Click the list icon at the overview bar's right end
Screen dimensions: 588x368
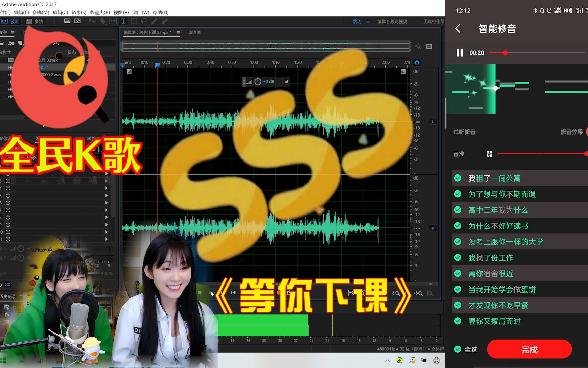click(x=429, y=46)
